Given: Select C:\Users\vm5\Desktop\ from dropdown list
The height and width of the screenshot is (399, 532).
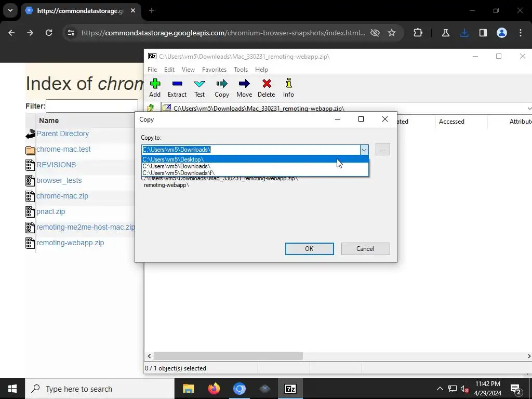Looking at the screenshot, I should pyautogui.click(x=255, y=159).
